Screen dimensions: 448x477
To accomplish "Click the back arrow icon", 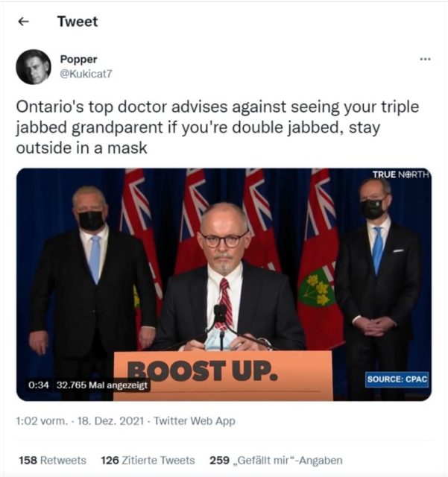I will pos(23,22).
